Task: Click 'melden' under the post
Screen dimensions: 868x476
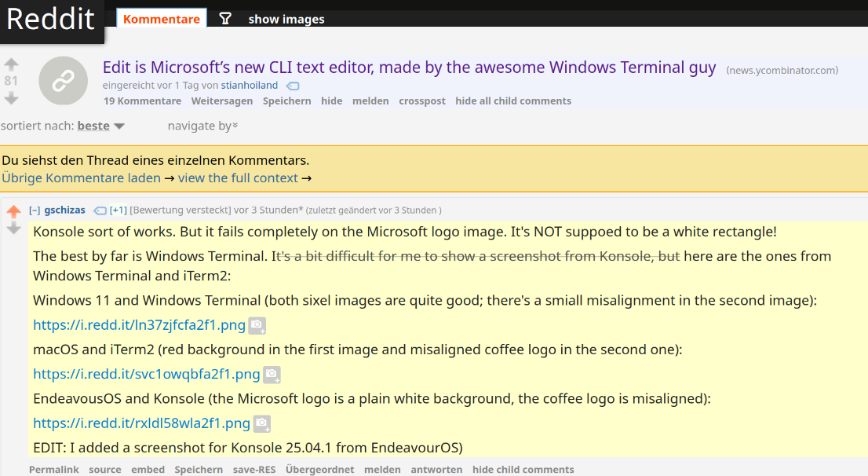Action: pos(370,101)
